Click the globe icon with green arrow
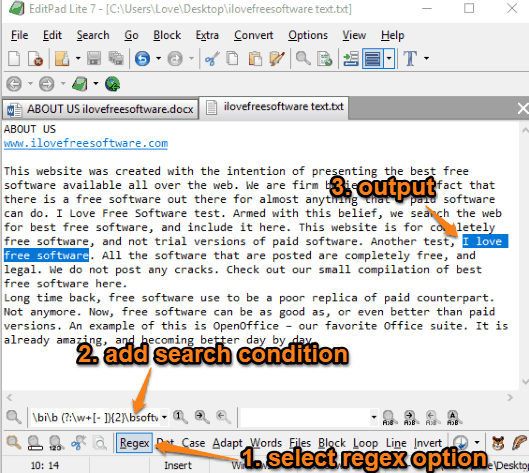 pyautogui.click(x=112, y=84)
